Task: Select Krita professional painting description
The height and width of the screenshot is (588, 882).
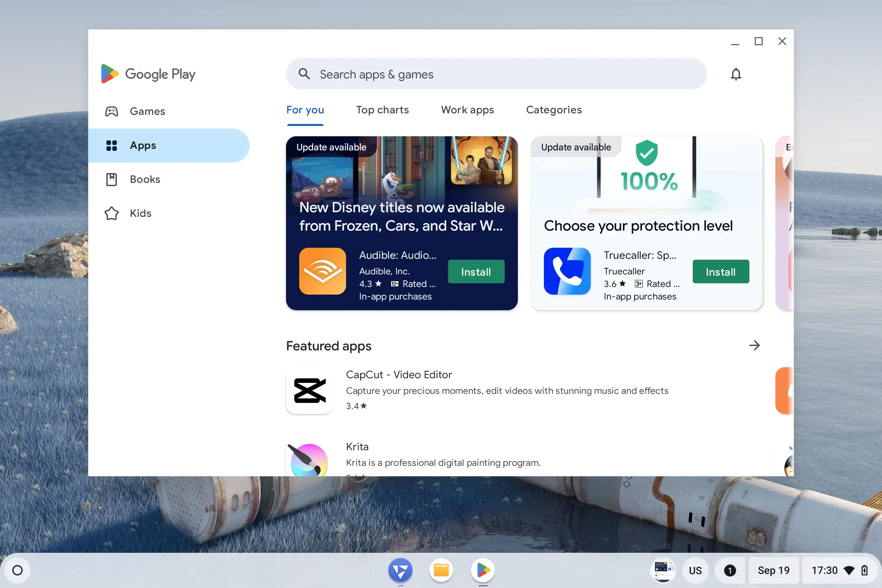Action: [443, 463]
